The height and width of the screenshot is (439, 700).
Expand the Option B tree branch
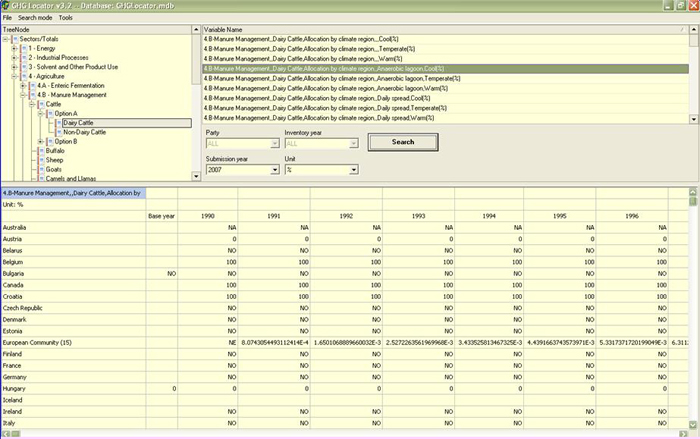point(40,141)
